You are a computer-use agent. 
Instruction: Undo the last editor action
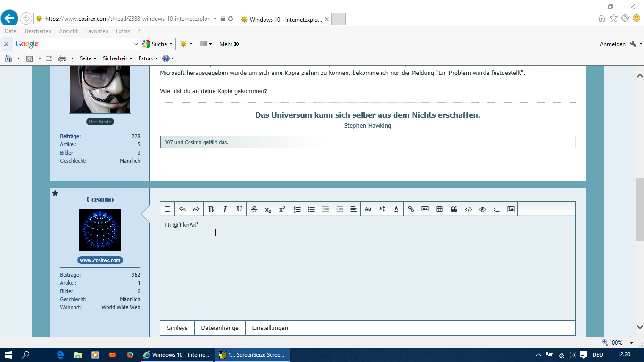[182, 209]
